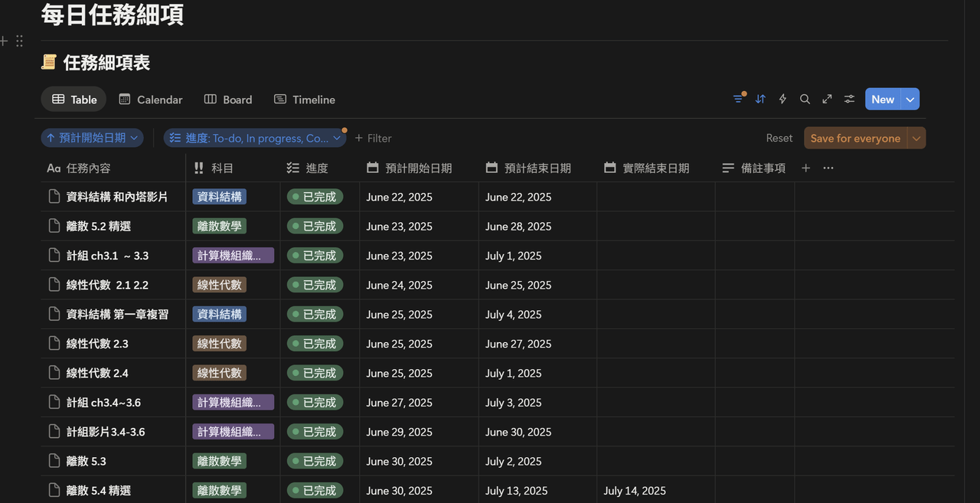Click the 任務細項表 database title
This screenshot has height=503, width=980.
(x=106, y=62)
